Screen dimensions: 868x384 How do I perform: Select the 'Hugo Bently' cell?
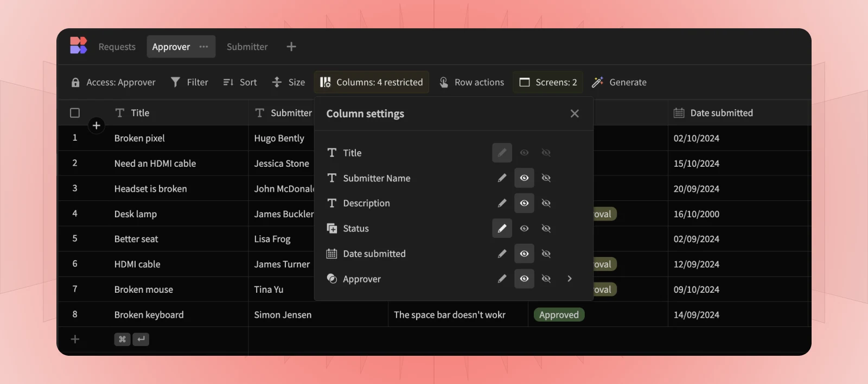pos(282,138)
